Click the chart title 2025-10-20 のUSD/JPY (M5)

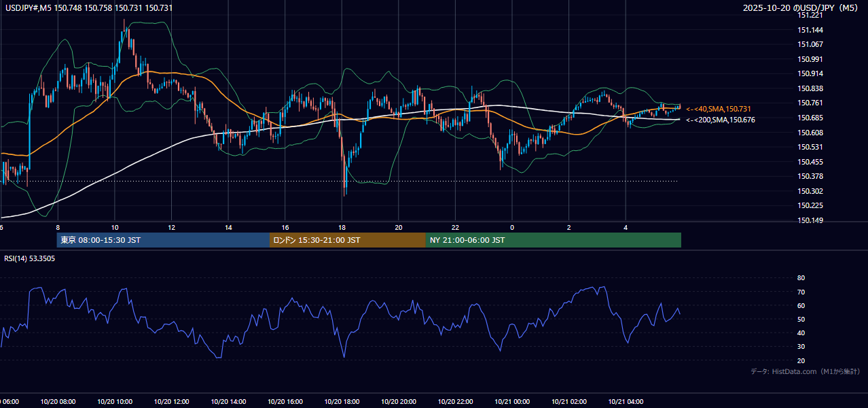tap(801, 8)
